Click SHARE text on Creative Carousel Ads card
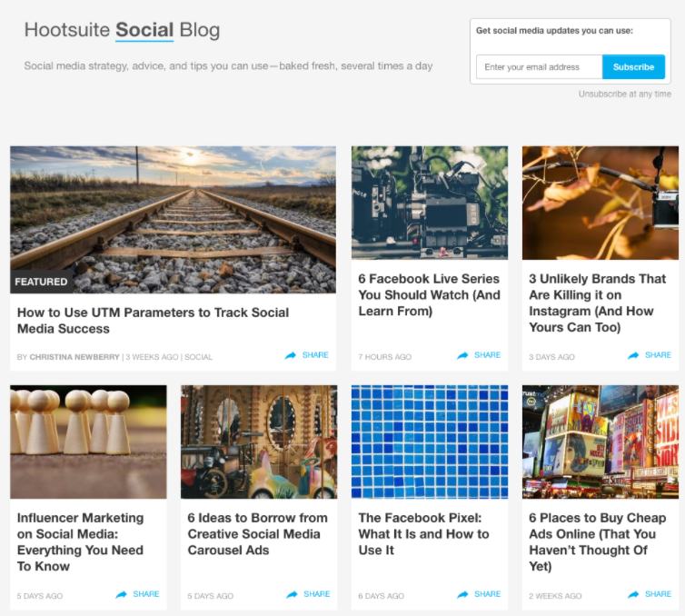The width and height of the screenshot is (685, 616). pos(317,593)
